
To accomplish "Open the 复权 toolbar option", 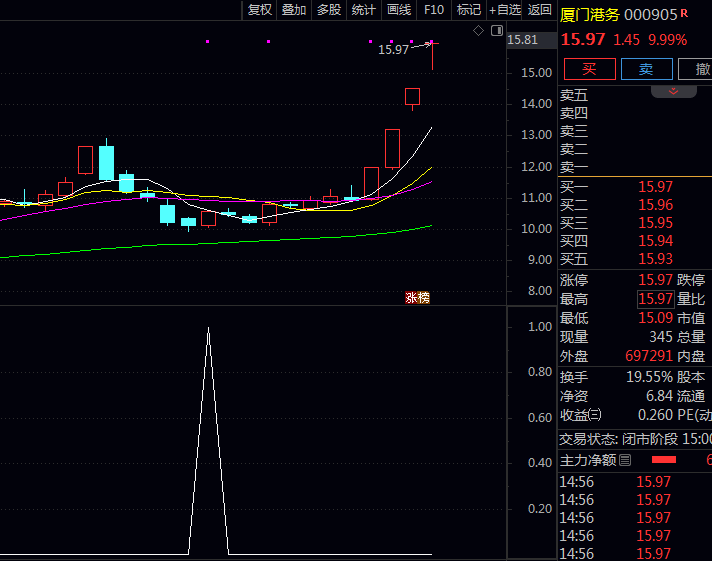I will click(259, 10).
